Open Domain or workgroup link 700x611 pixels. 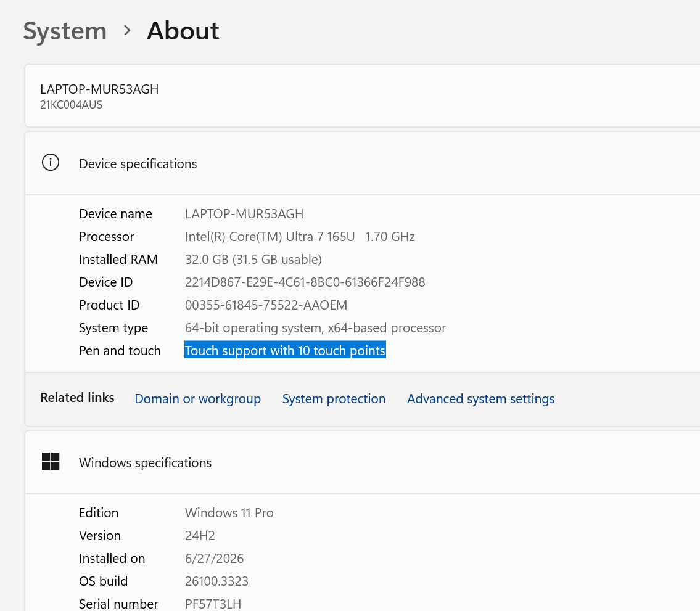(x=198, y=398)
